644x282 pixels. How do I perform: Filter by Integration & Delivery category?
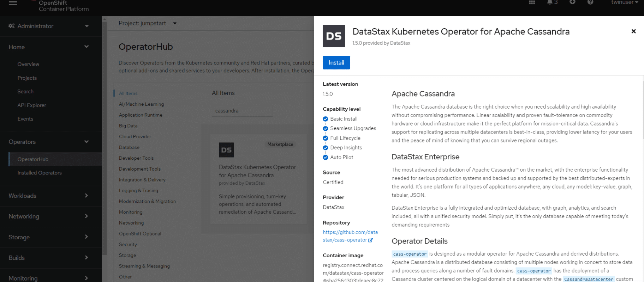142,180
